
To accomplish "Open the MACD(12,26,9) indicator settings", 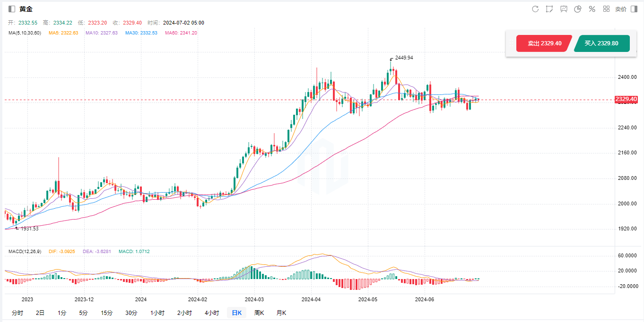I will pyautogui.click(x=25, y=252).
